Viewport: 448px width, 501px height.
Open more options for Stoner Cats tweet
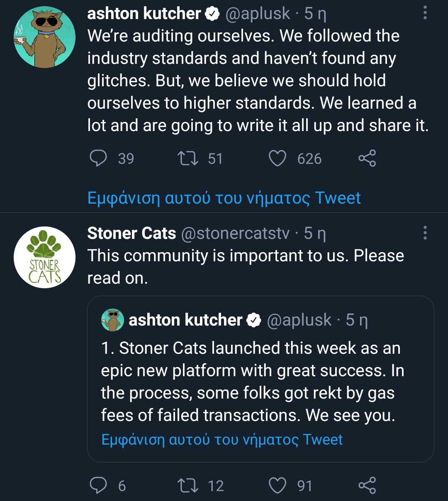(x=425, y=233)
